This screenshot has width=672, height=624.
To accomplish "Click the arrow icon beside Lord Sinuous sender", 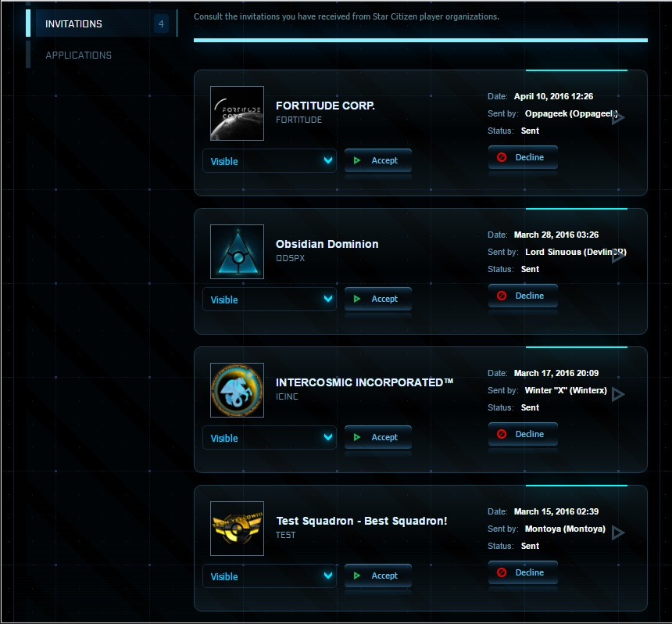I will pyautogui.click(x=617, y=256).
